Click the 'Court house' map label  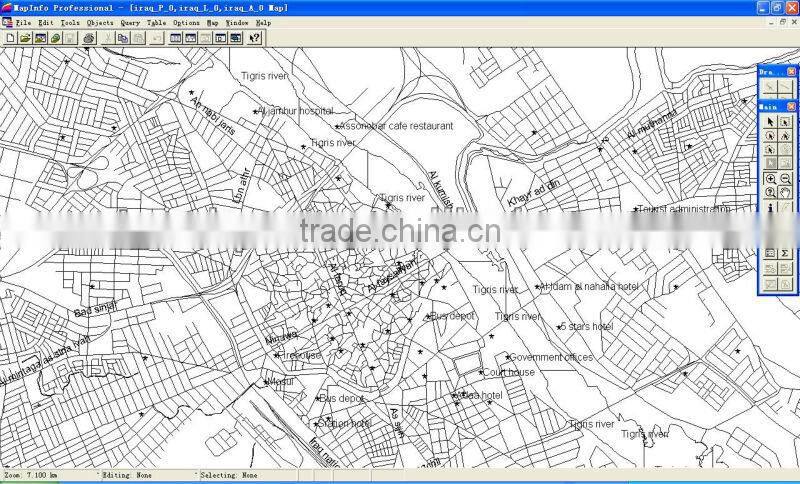509,372
